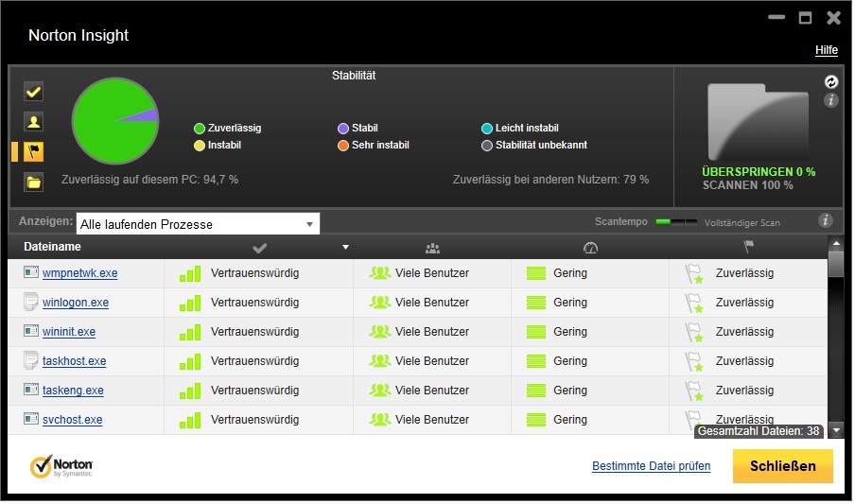Click the file icon of winlogon.exe
The image size is (855, 504).
pos(31,303)
